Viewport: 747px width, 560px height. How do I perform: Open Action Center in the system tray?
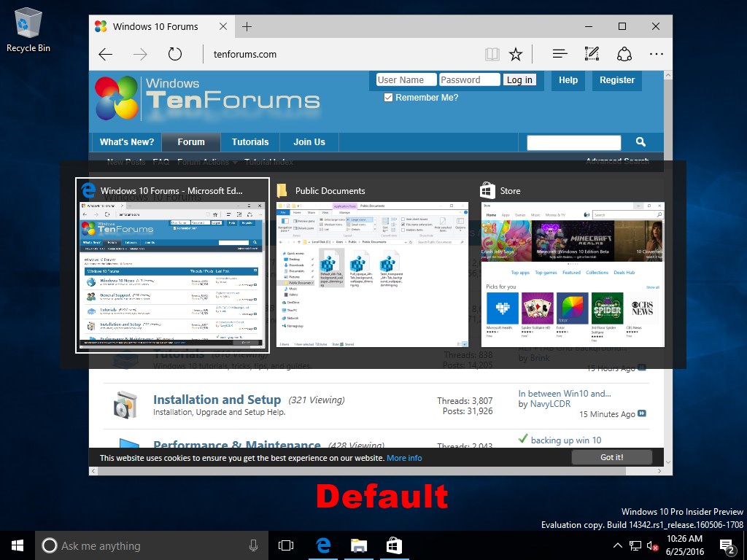726,545
